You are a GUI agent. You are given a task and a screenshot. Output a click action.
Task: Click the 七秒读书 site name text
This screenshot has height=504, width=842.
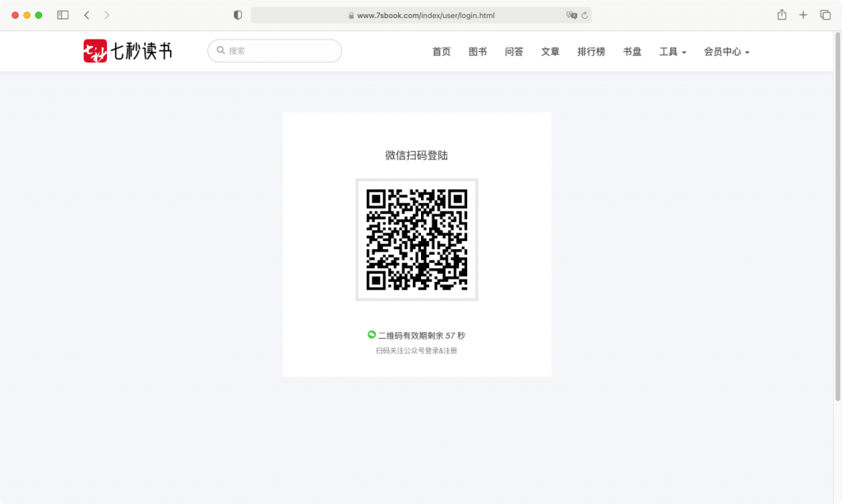[141, 51]
